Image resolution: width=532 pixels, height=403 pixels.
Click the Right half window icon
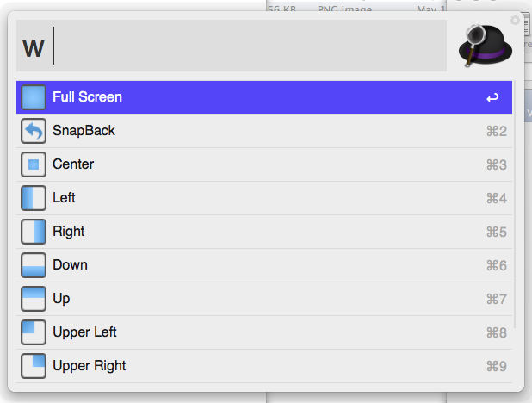coord(34,232)
